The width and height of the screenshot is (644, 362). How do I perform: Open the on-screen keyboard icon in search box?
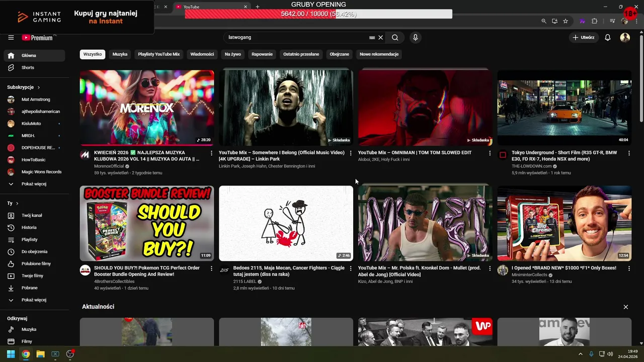372,37
